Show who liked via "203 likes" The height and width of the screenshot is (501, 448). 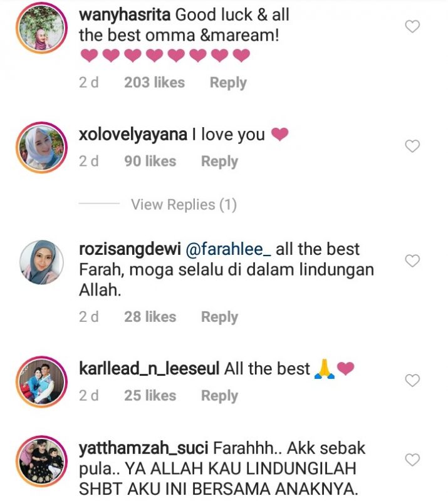(x=154, y=83)
